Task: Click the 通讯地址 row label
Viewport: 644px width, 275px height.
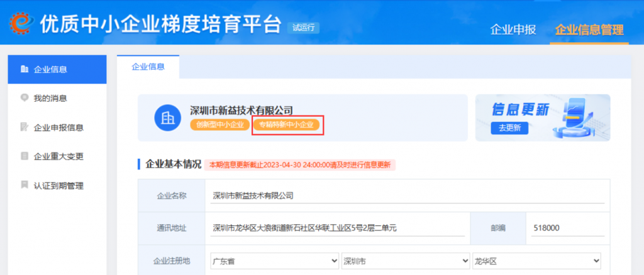Action: 172,229
